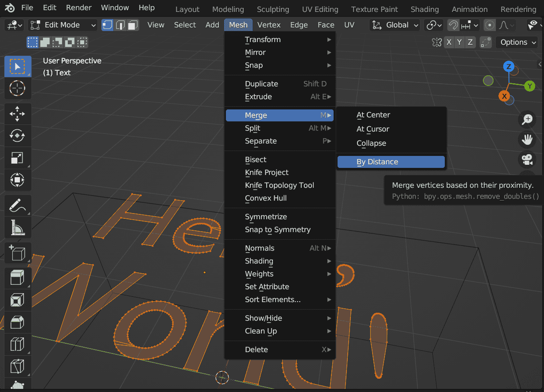Image resolution: width=544 pixels, height=392 pixels.
Task: Choose Set new selection mode icon
Action: tap(33, 43)
